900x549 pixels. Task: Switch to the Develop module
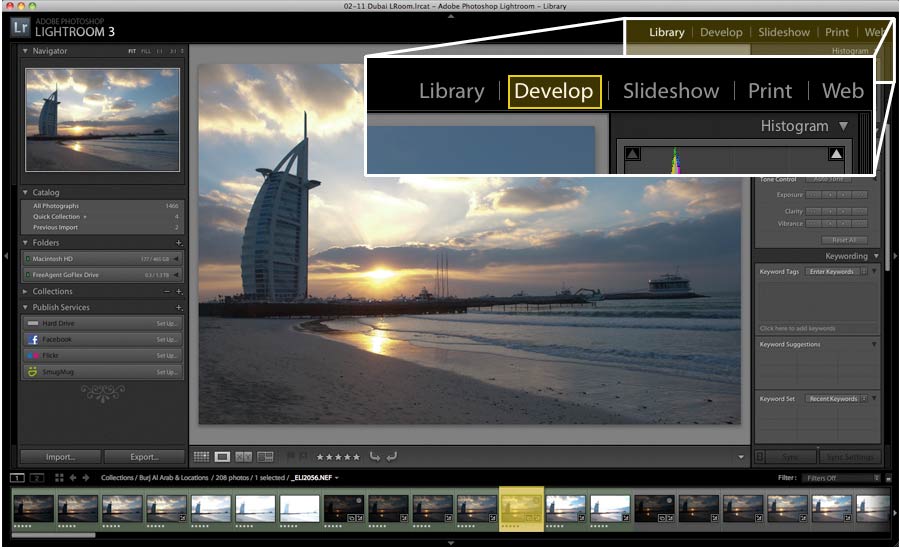pos(721,32)
